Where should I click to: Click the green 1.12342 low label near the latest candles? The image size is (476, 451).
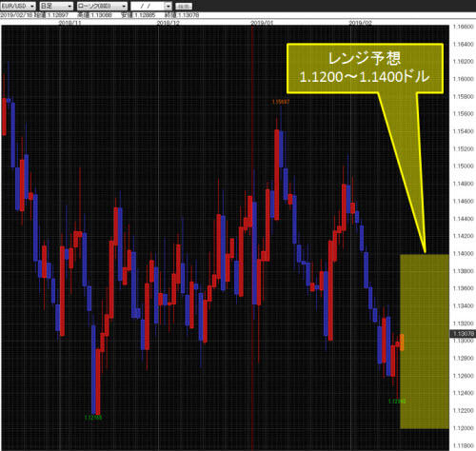tap(397, 402)
